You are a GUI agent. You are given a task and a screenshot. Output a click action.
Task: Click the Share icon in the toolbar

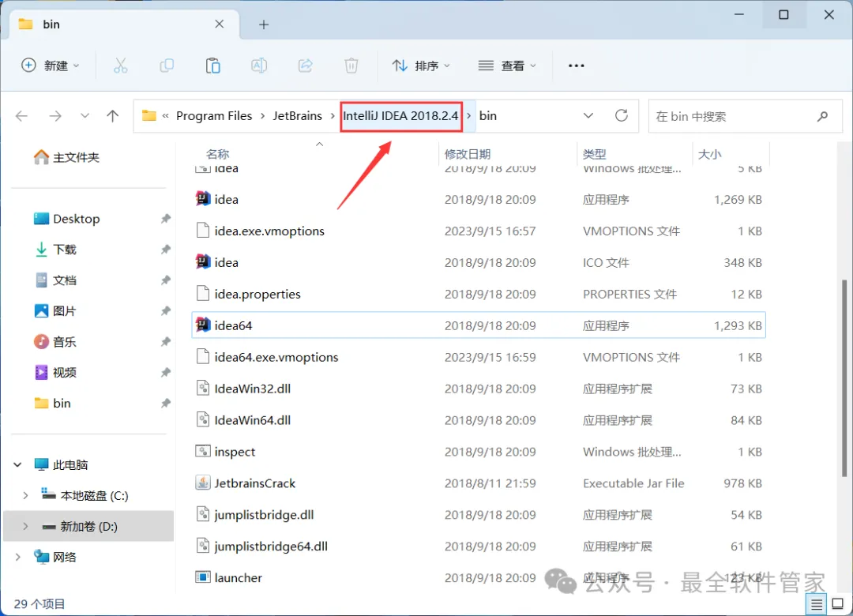coord(305,66)
